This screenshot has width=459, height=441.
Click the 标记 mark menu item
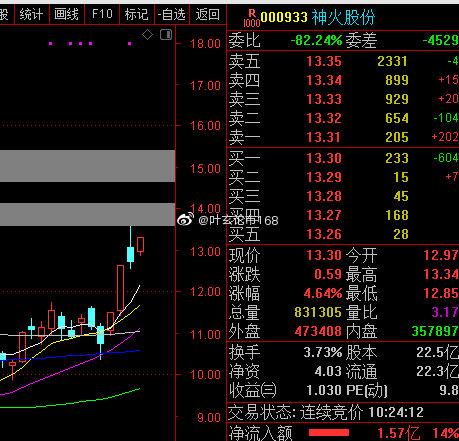136,15
